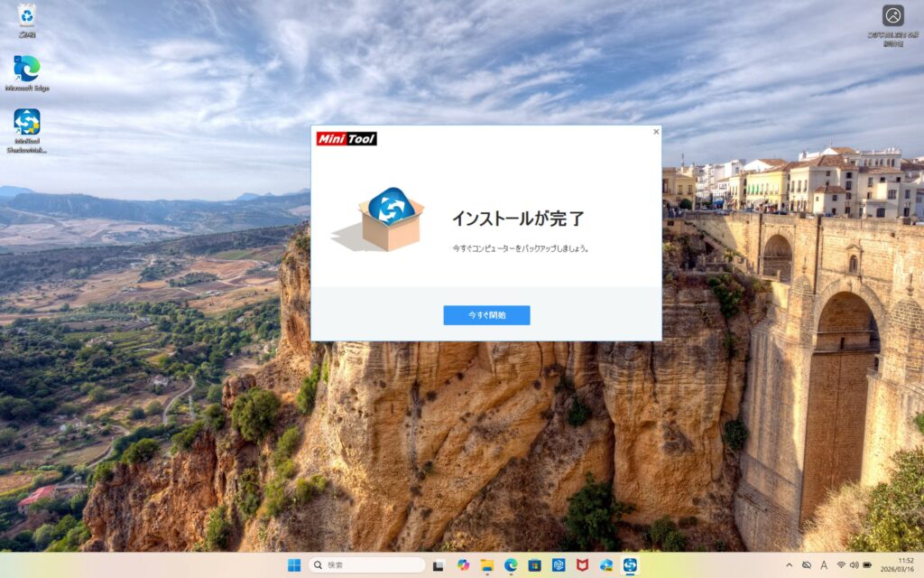This screenshot has width=924, height=578.
Task: Switch to the MiniTool ShadowMaker taskbar item
Action: coord(630,565)
